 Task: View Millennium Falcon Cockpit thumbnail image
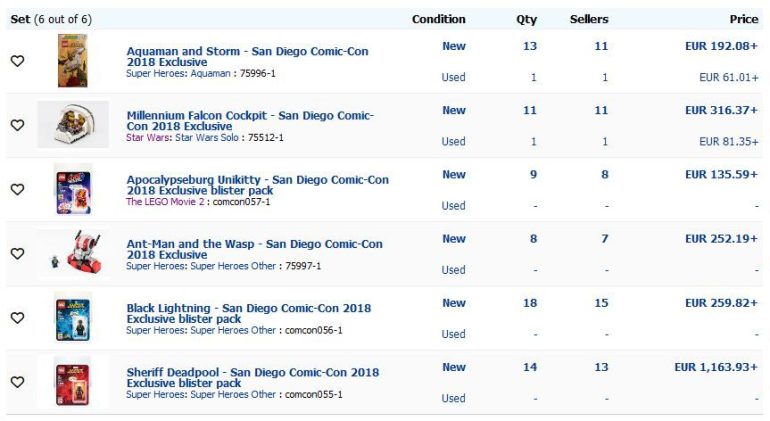tap(72, 124)
